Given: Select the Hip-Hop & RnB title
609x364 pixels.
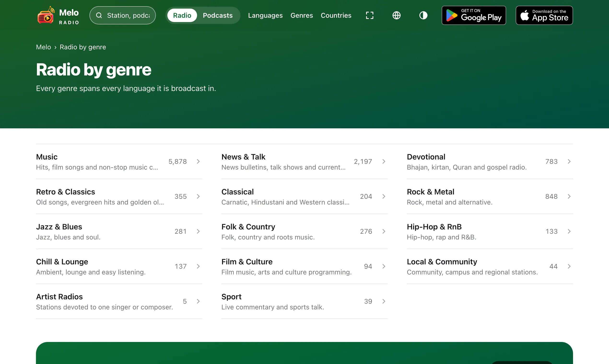Looking at the screenshot, I should click(434, 227).
